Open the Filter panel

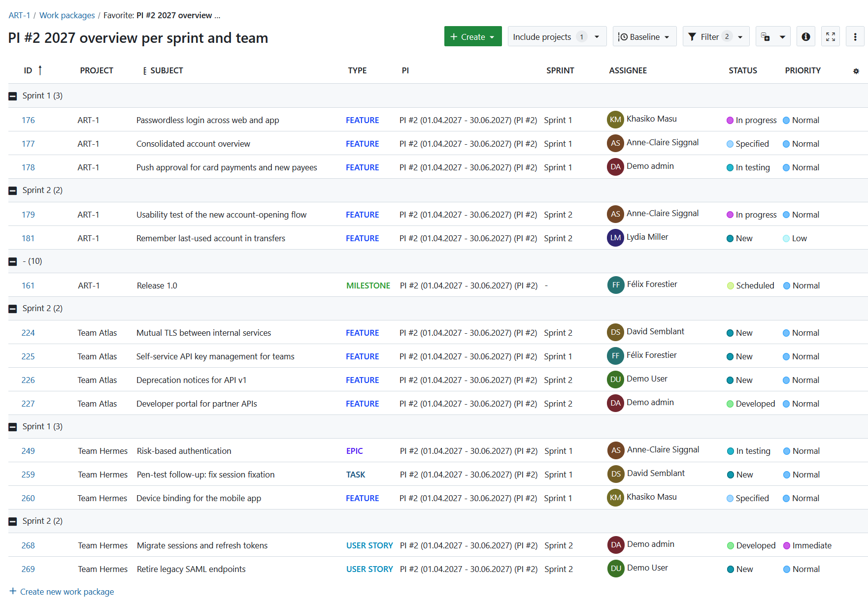715,36
